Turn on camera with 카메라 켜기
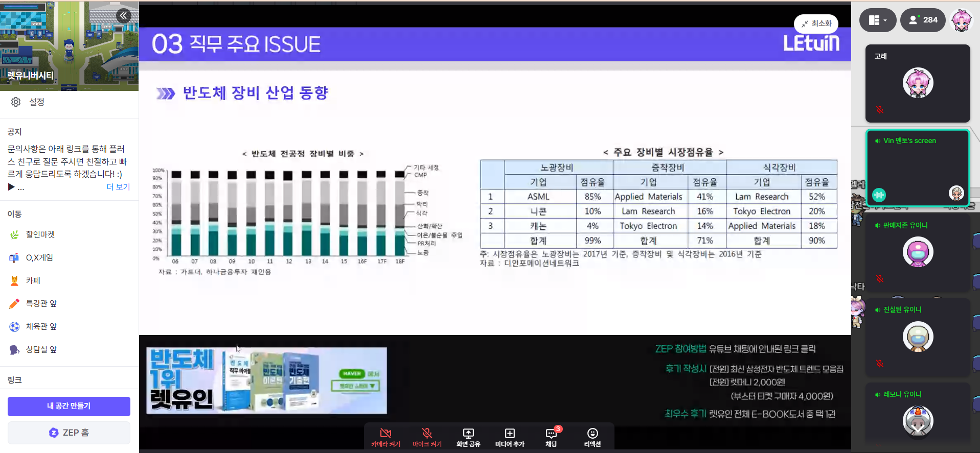Screen dimensions: 980x453 pos(386,438)
